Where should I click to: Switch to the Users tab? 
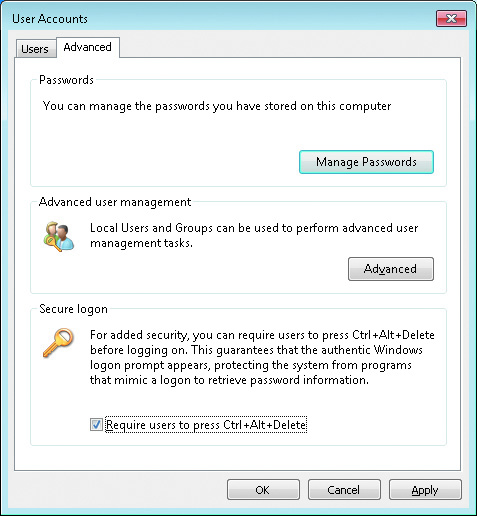click(x=35, y=49)
